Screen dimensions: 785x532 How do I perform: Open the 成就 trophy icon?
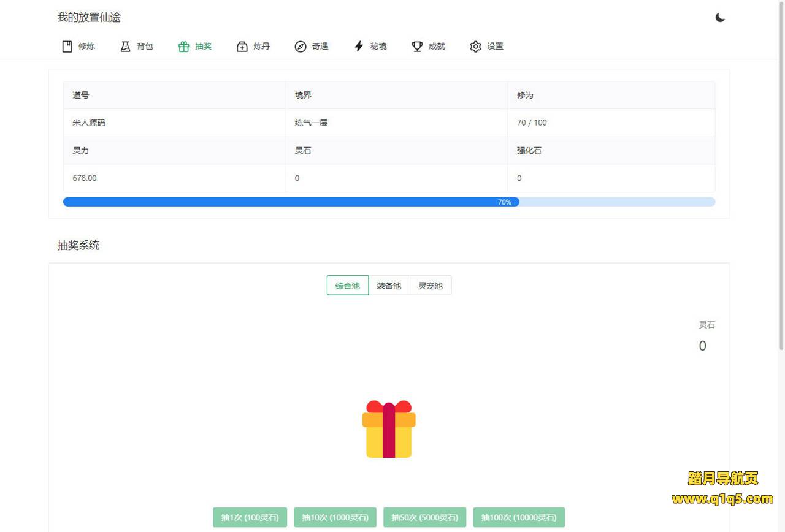(417, 47)
